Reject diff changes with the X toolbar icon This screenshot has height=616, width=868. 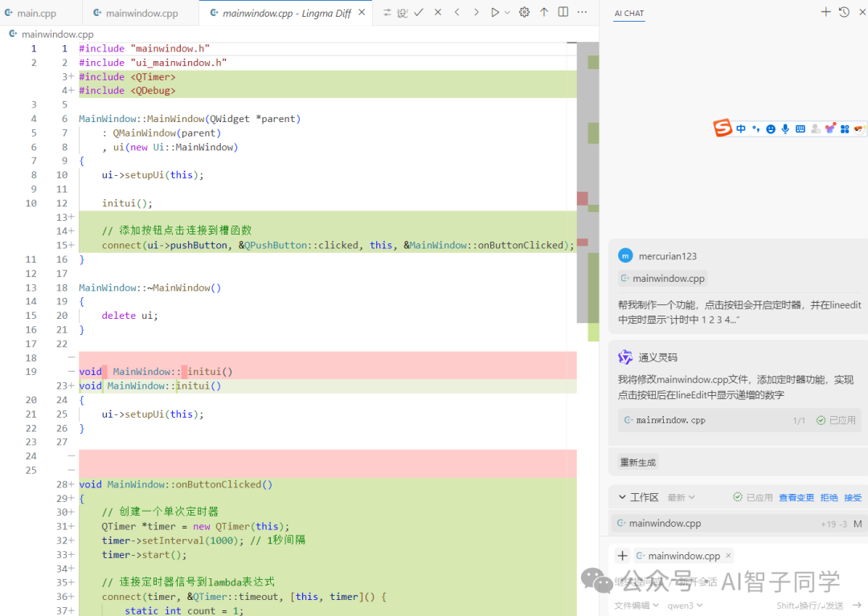click(x=438, y=12)
